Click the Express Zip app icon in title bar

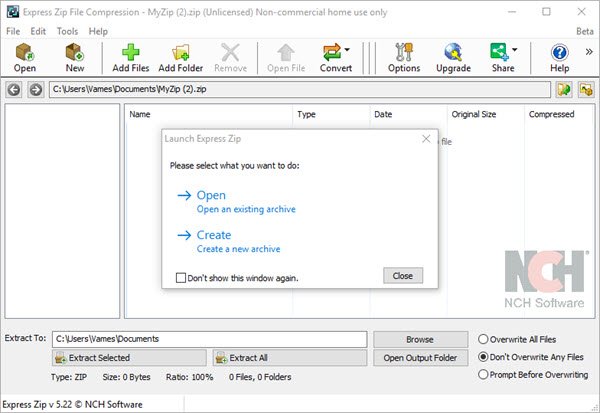point(13,12)
